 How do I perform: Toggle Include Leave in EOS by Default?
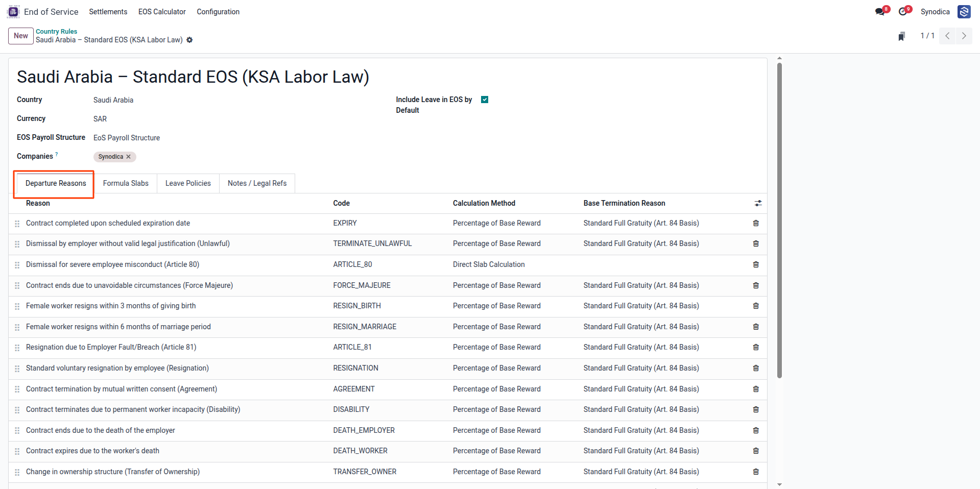485,100
